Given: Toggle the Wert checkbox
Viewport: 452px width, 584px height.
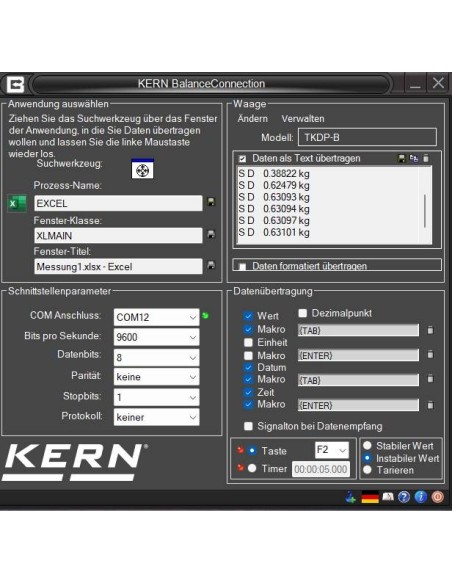Looking at the screenshot, I should point(248,316).
